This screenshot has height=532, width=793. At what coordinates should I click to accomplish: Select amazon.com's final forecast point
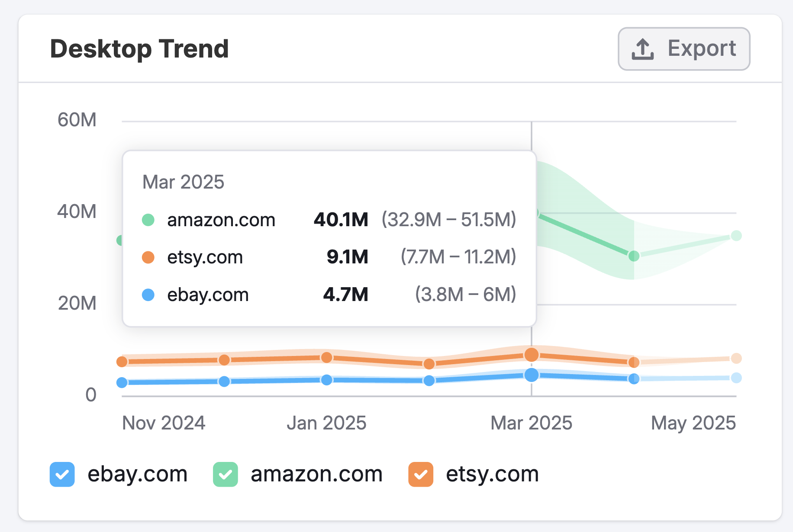coord(736,236)
